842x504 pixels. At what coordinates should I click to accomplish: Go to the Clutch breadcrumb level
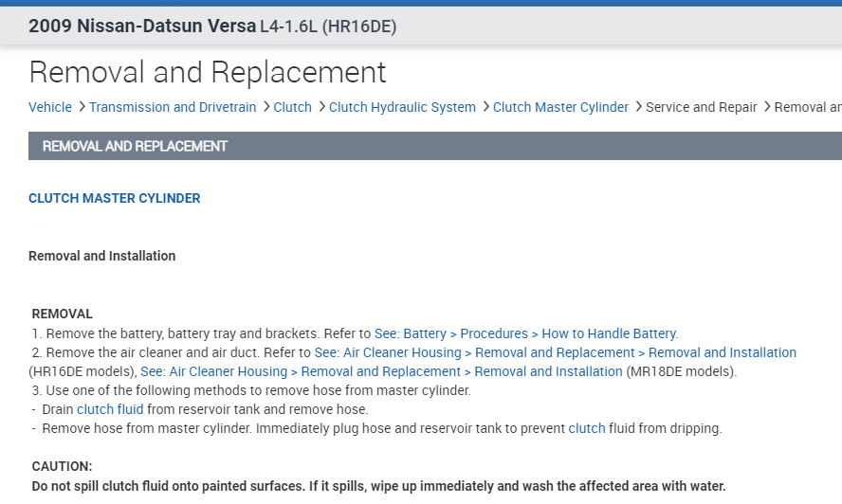292,107
